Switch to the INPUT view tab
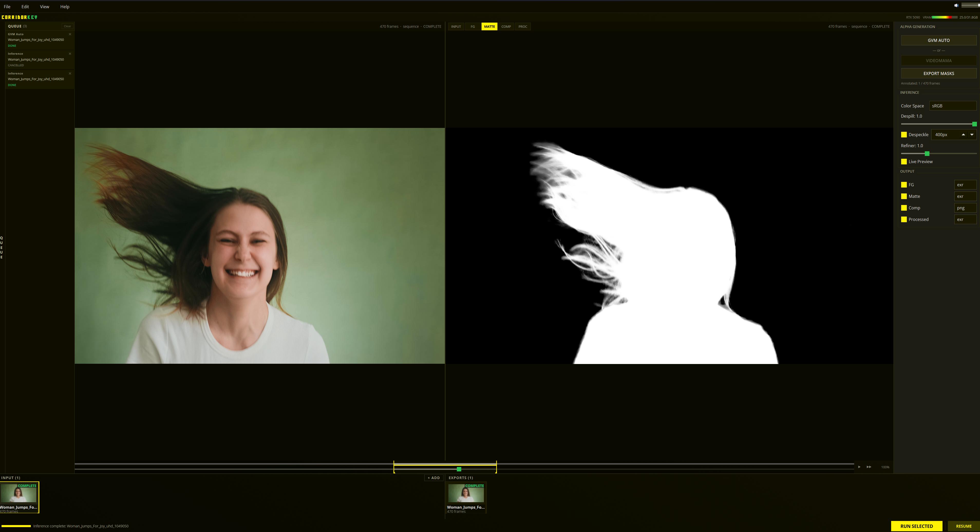This screenshot has width=980, height=532. [x=456, y=27]
